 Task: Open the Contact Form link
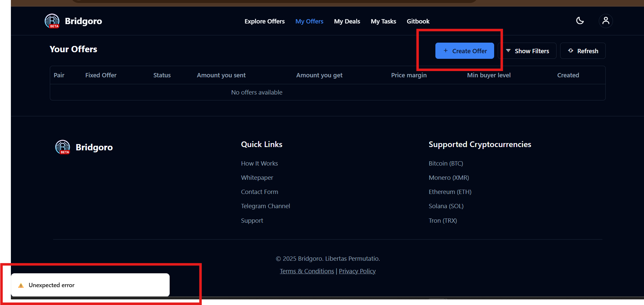coord(259,192)
